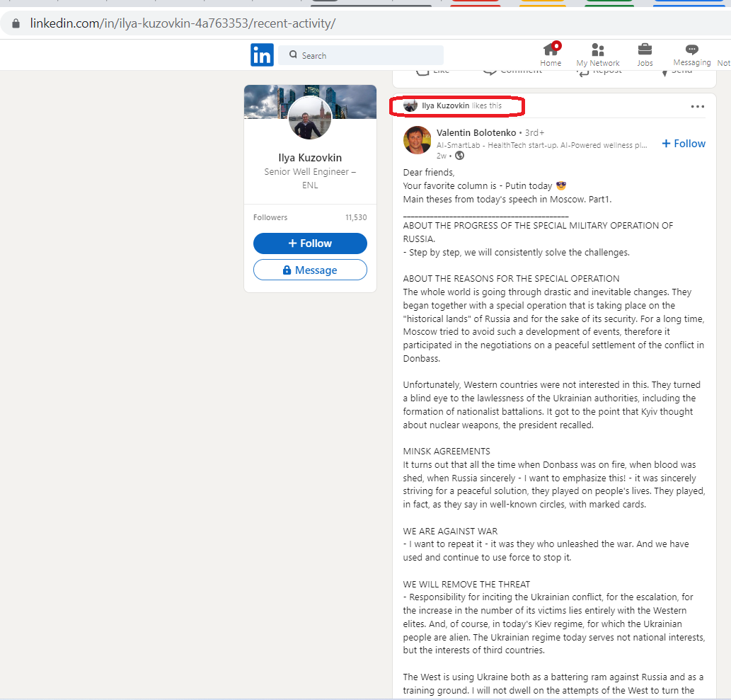The image size is (731, 700).
Task: Click Ilya Kuzovkin's sidebar profile picture
Action: pos(309,118)
